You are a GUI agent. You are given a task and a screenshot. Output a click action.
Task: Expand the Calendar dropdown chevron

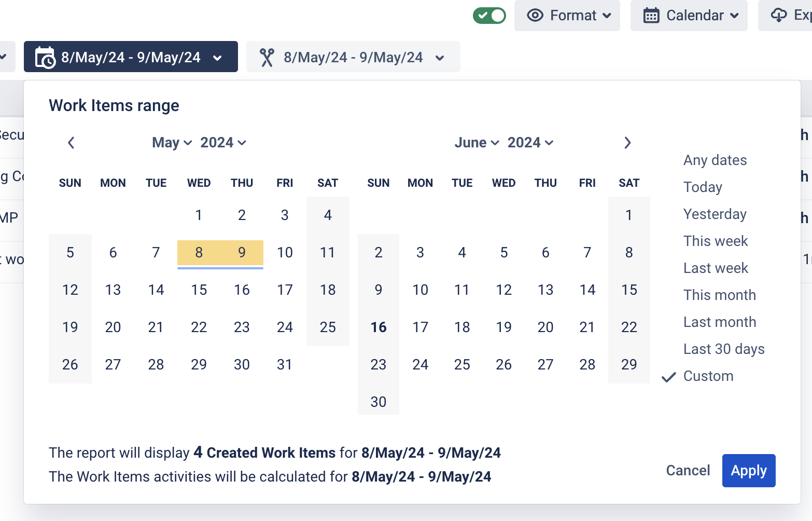pyautogui.click(x=734, y=16)
